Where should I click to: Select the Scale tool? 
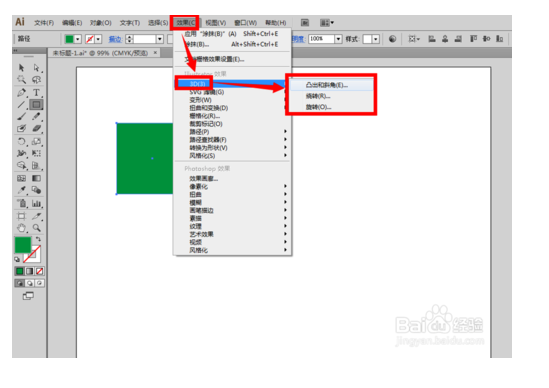[36, 141]
